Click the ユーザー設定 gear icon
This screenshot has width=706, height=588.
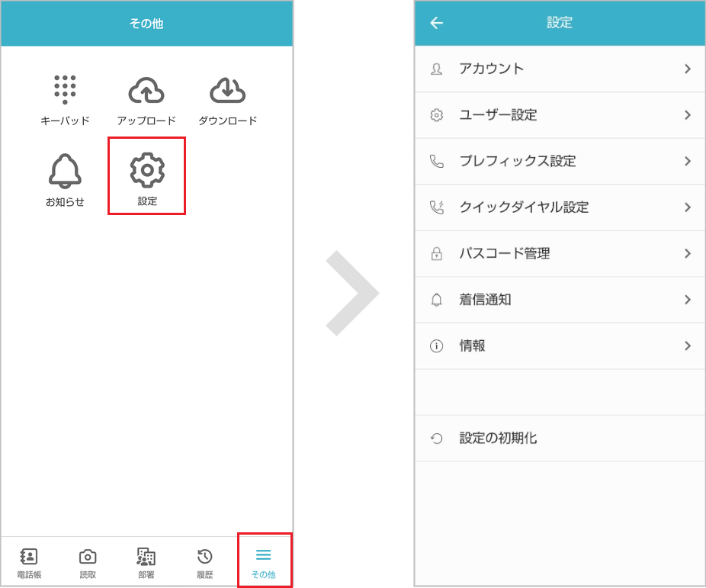coord(436,115)
